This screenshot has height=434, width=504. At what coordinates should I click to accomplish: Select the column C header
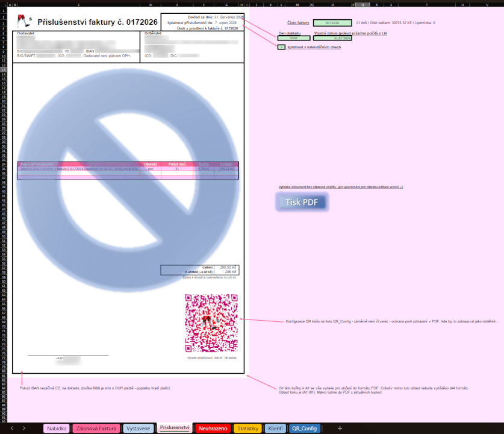(x=79, y=4)
